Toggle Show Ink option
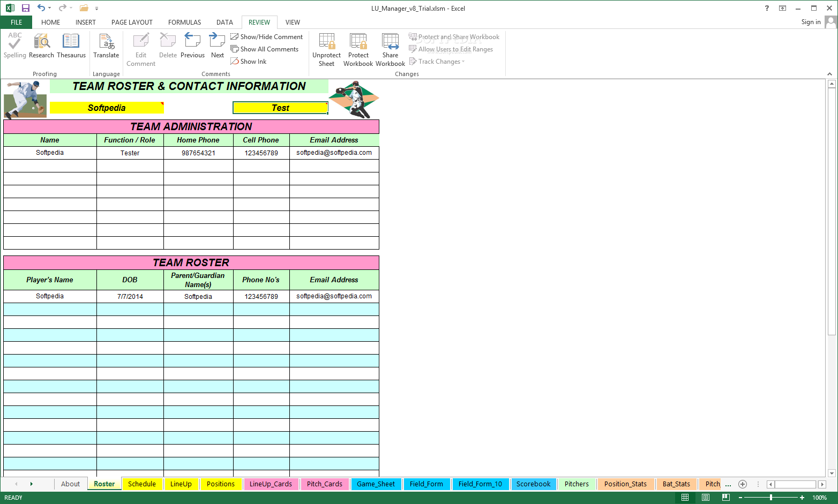838x504 pixels. point(249,62)
